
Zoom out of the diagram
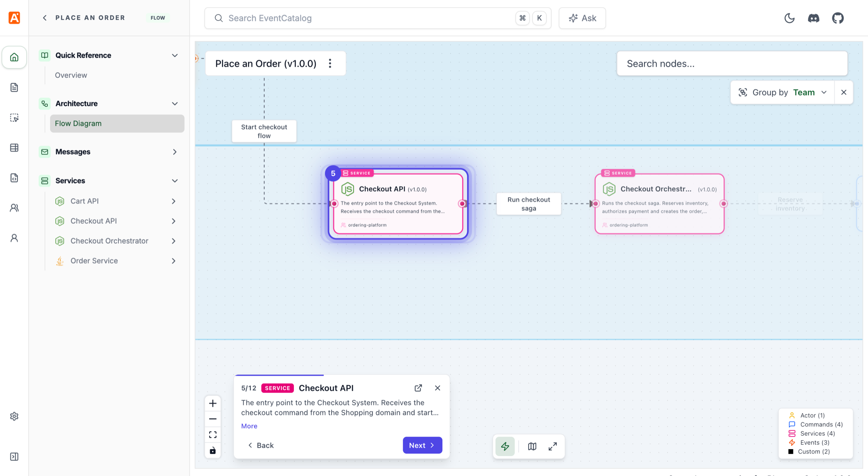click(213, 419)
